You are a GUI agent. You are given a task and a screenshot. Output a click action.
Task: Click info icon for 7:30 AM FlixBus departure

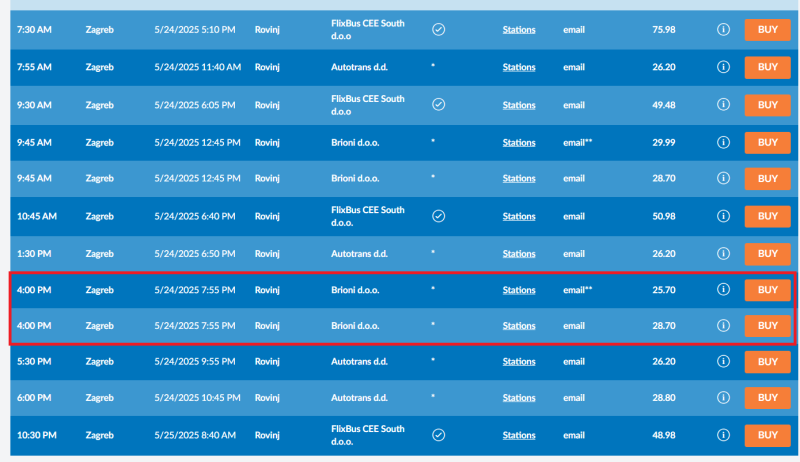tap(723, 30)
